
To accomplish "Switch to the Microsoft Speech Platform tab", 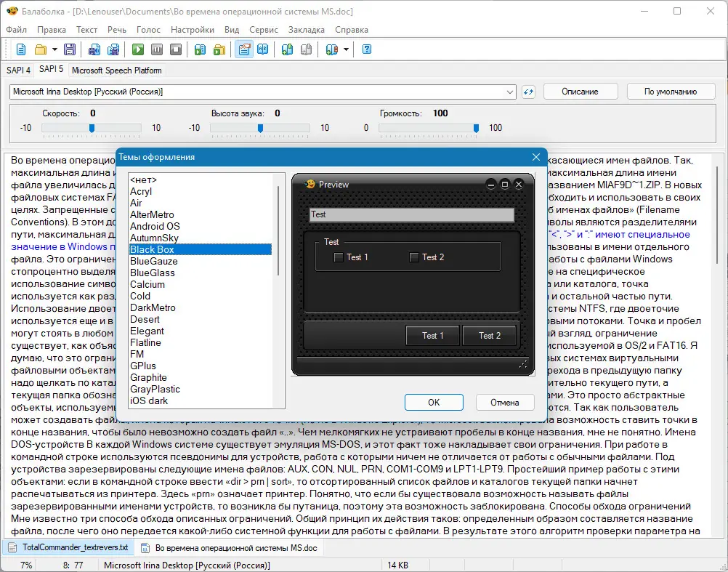I will [117, 70].
